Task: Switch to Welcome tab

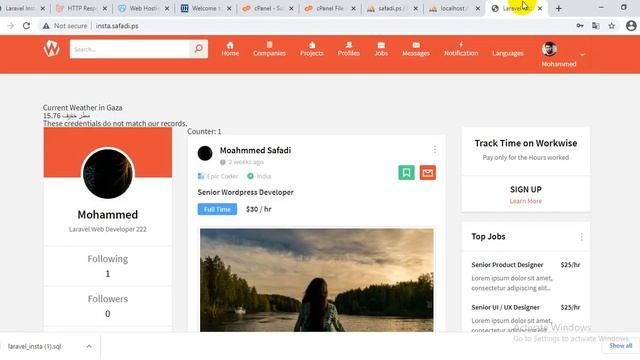Action: click(x=206, y=8)
